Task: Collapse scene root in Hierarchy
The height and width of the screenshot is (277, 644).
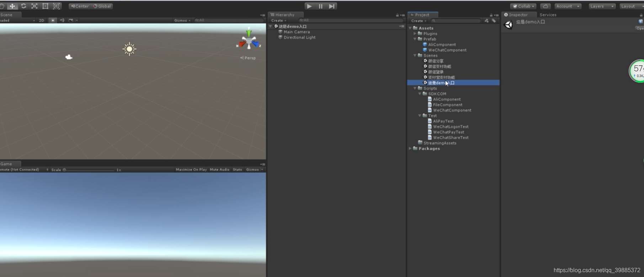Action: (x=271, y=26)
